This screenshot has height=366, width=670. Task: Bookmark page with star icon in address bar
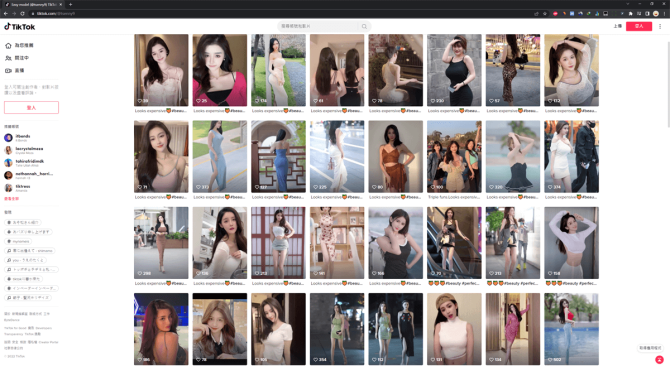[545, 14]
